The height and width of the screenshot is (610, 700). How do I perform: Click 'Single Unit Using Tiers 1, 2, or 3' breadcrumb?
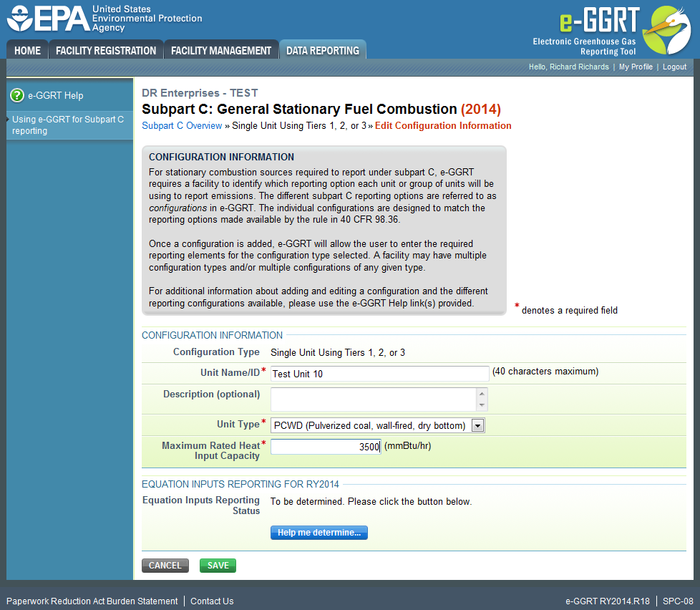(299, 125)
